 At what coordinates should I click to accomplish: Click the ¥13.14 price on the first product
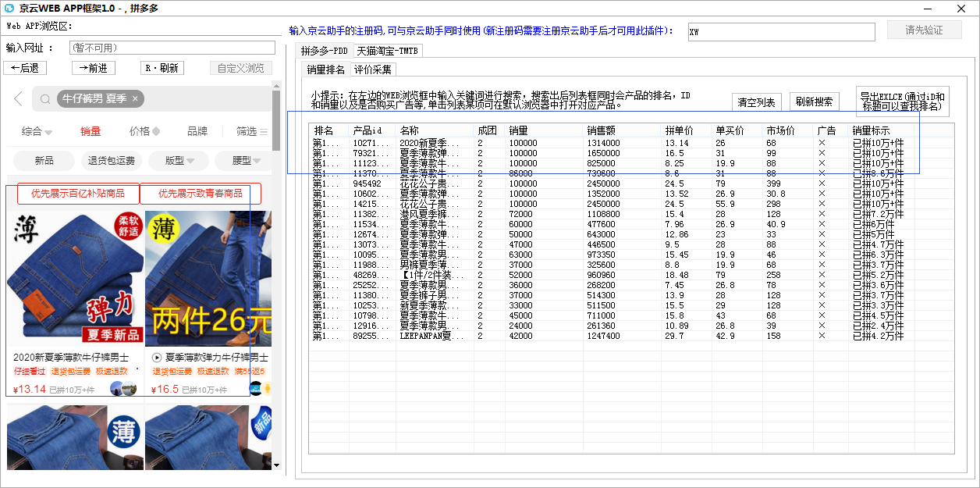point(30,389)
